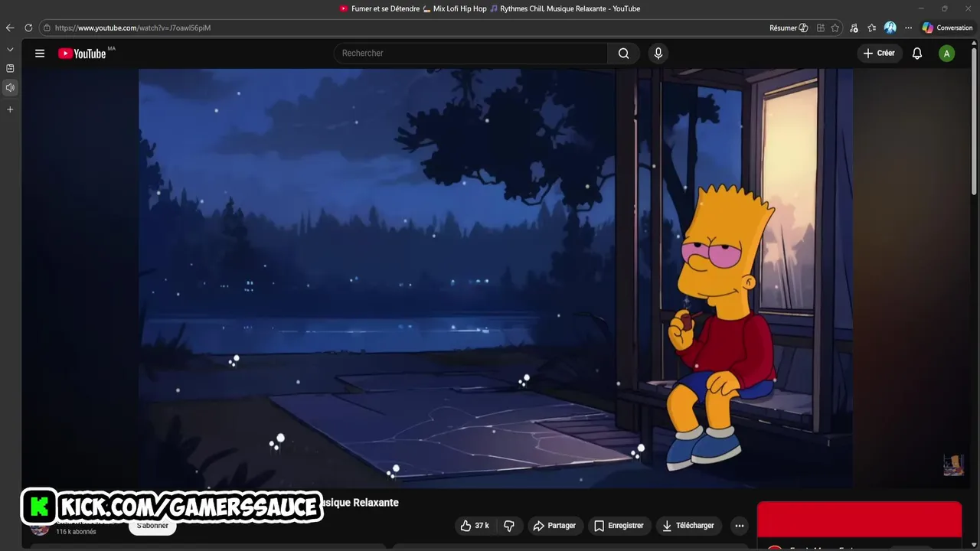Screen dimensions: 980x551
Task: Start voice search with microphone icon
Action: [658, 54]
